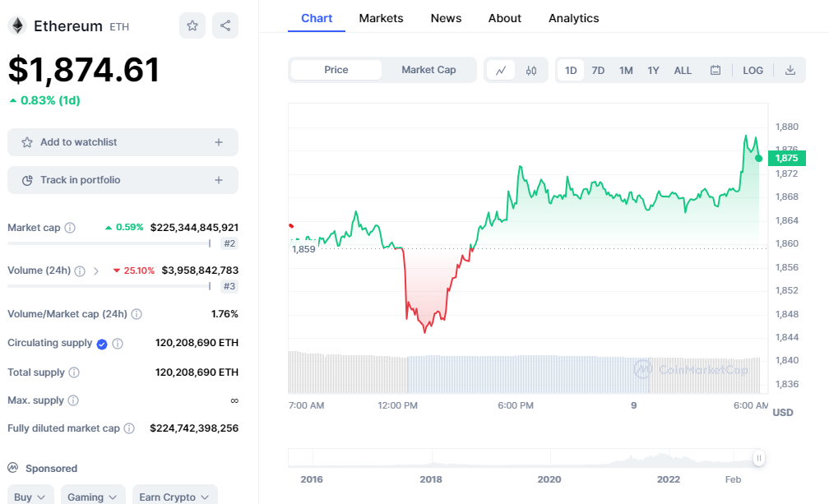This screenshot has height=504, width=829.
Task: Click the 0.83% (1d) change text
Action: click(x=50, y=100)
